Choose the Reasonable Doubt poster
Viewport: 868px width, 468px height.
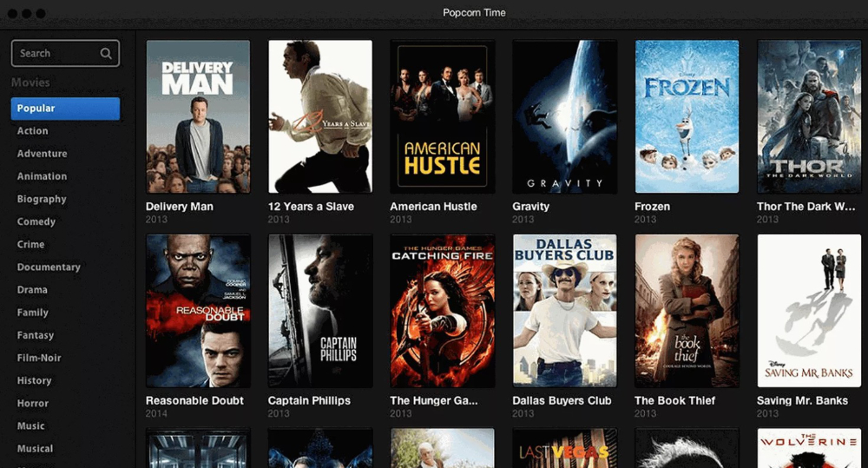click(198, 311)
